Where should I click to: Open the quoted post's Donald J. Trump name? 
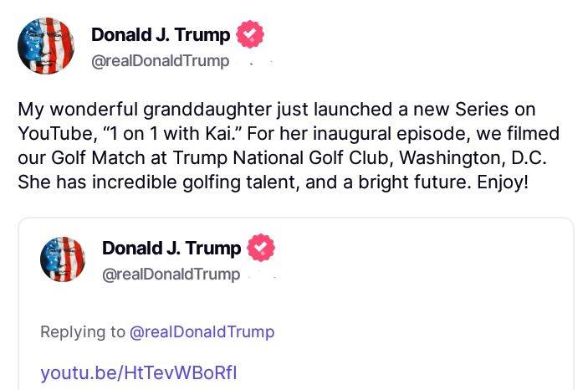(171, 248)
